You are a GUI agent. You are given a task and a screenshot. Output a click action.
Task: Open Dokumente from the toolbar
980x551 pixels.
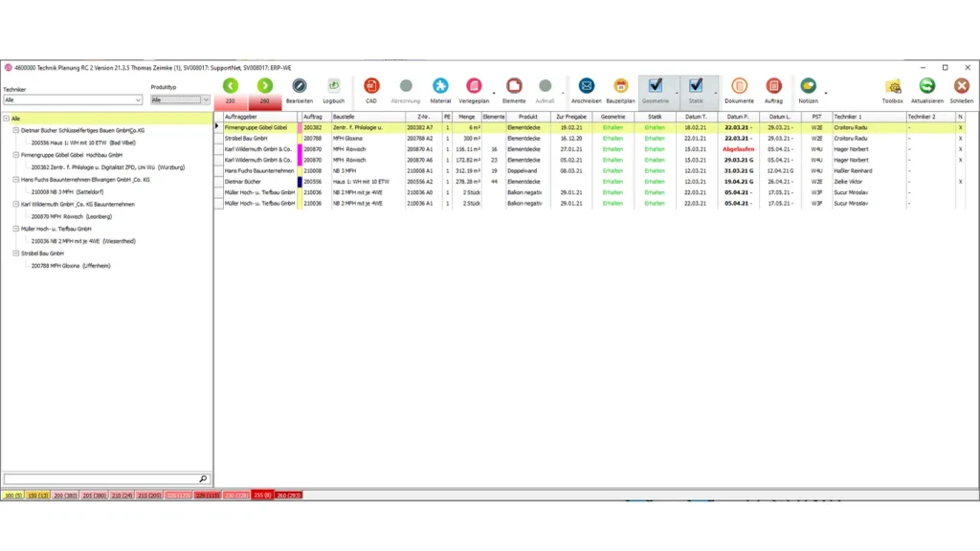click(739, 87)
